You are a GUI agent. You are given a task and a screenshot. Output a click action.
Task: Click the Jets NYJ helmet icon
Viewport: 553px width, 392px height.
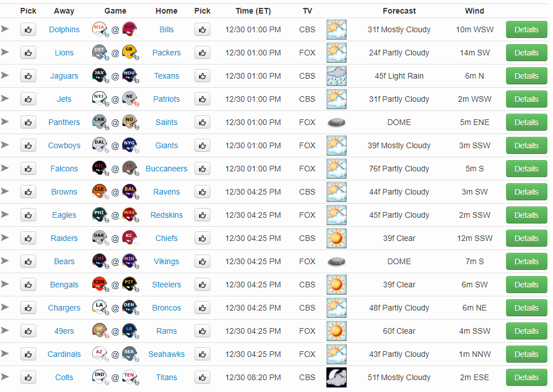(100, 99)
